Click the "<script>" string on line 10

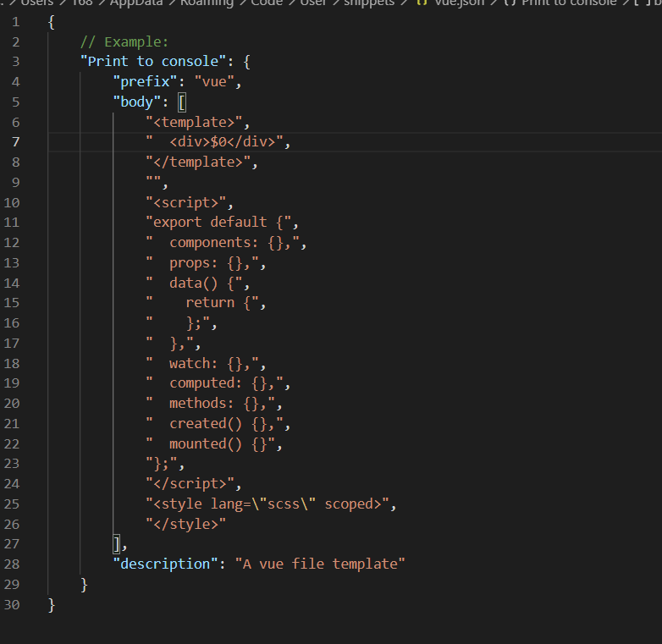(x=185, y=203)
